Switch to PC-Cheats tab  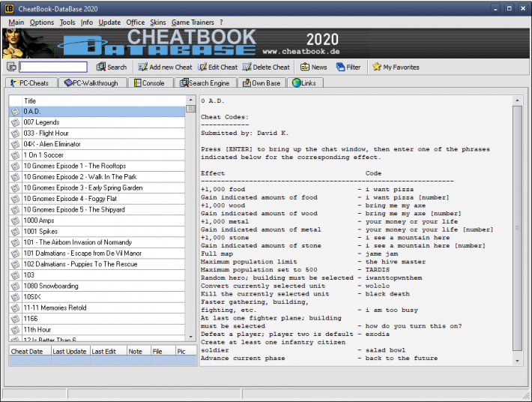[31, 82]
